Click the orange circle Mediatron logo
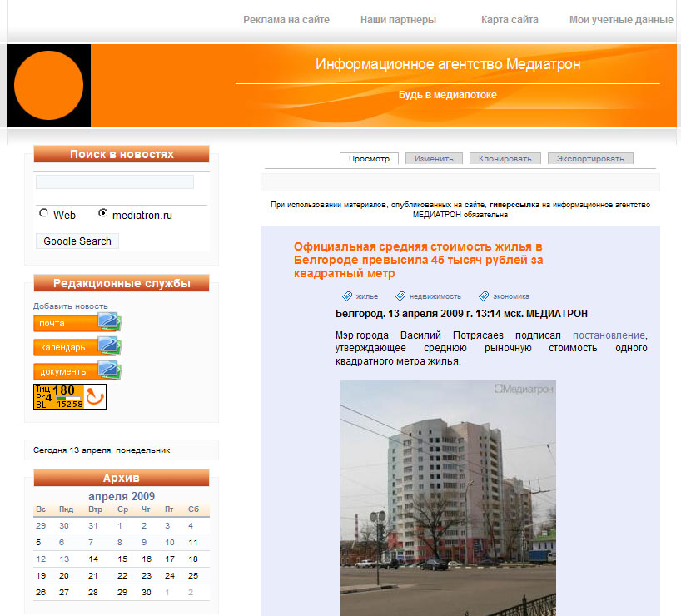Image resolution: width=681 pixels, height=616 pixels. pyautogui.click(x=48, y=86)
